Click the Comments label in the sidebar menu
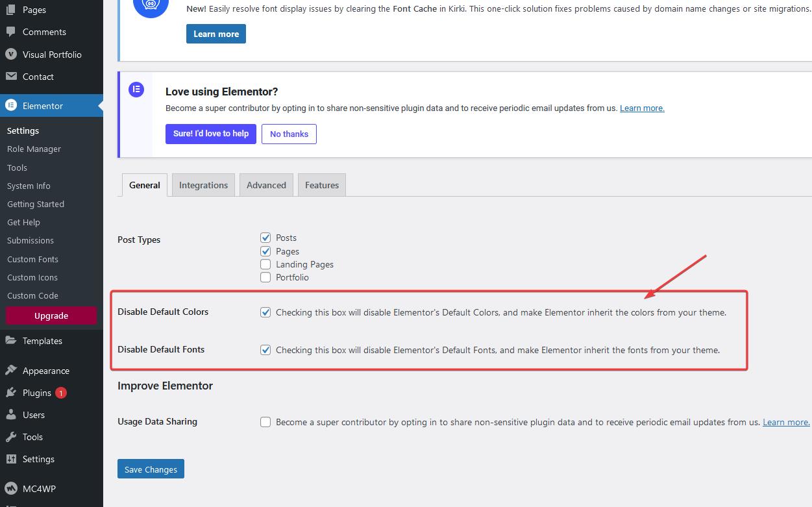The image size is (812, 507). [44, 32]
